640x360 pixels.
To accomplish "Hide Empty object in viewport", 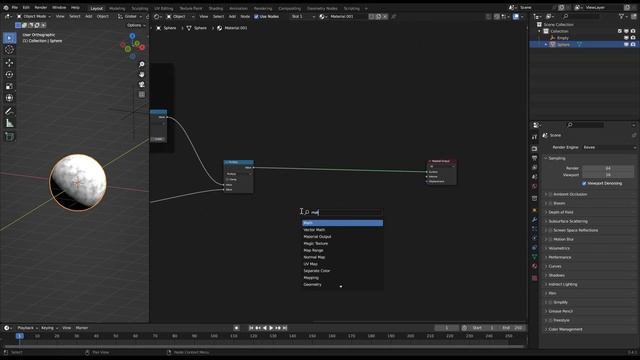I will [x=626, y=38].
